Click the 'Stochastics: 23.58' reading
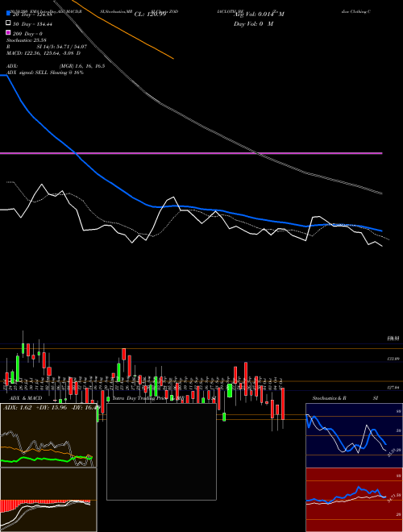This screenshot has height=532, width=403. tap(26, 40)
